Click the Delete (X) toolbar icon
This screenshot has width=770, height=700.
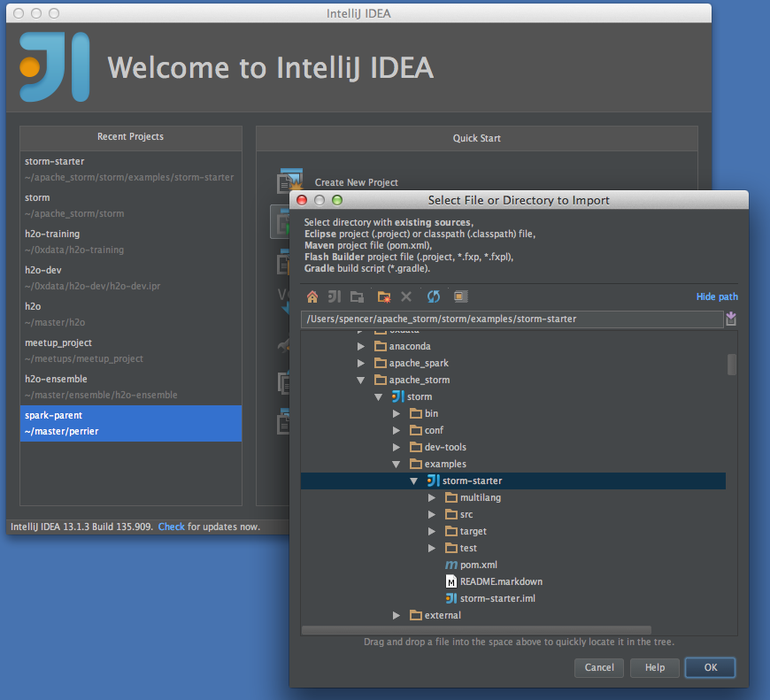pos(406,296)
